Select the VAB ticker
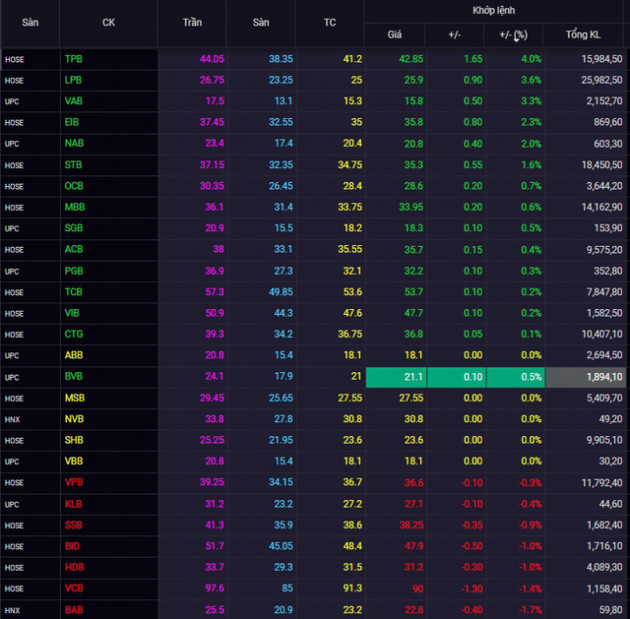The height and width of the screenshot is (619, 630). (x=74, y=101)
